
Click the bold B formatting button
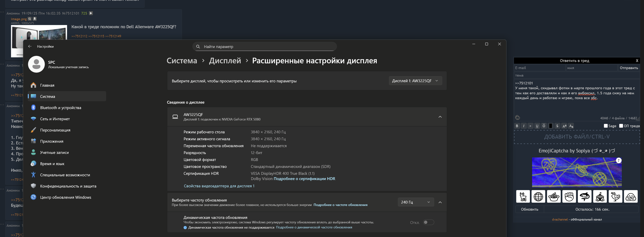tap(517, 126)
